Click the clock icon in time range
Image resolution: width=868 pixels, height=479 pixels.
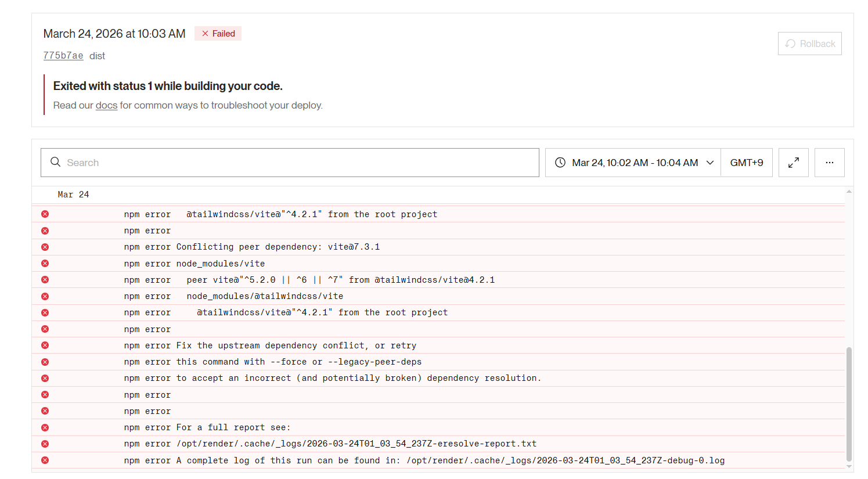560,163
